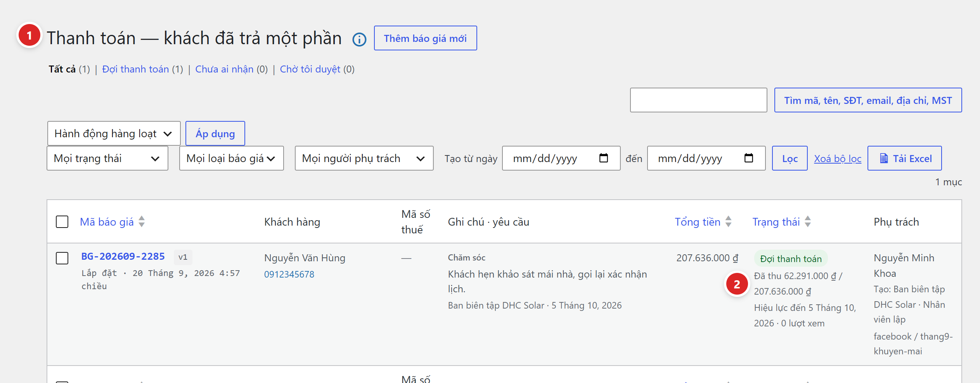Screen dimensions: 980x383
Task: Click the 207.636.000 ₫ total amount
Action: coord(707,258)
